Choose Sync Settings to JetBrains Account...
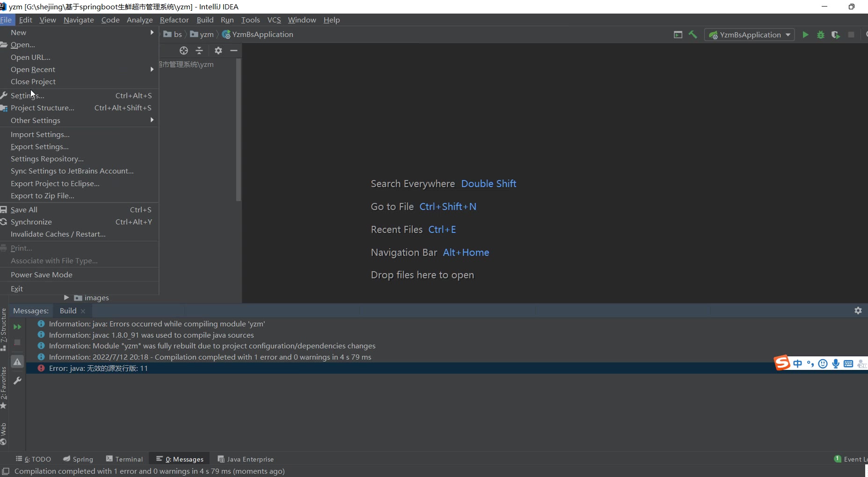The width and height of the screenshot is (868, 477). pos(80,171)
